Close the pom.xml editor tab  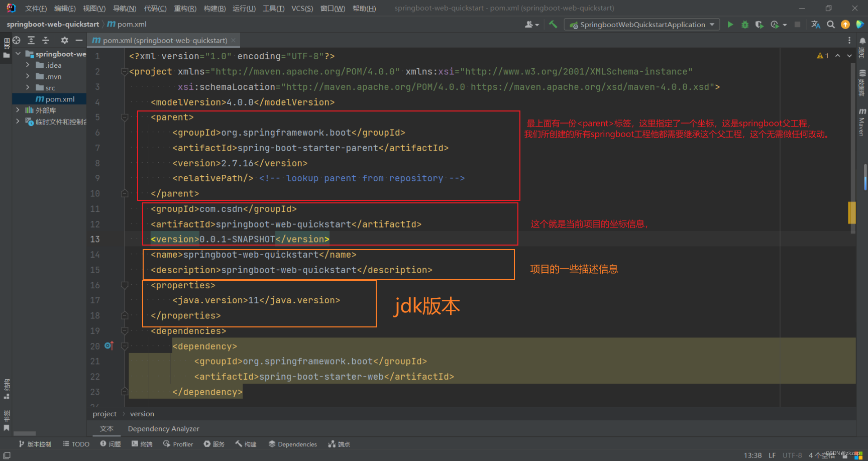coord(233,40)
